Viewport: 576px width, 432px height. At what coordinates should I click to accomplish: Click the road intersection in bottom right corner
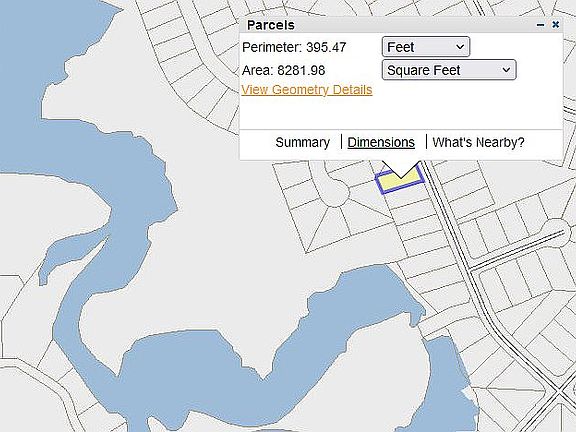(x=561, y=394)
